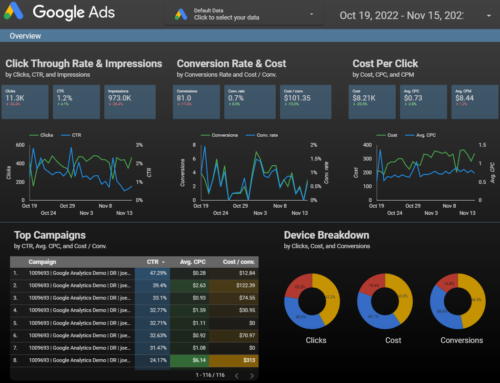Click the Conversions label under donut chart

tap(462, 340)
